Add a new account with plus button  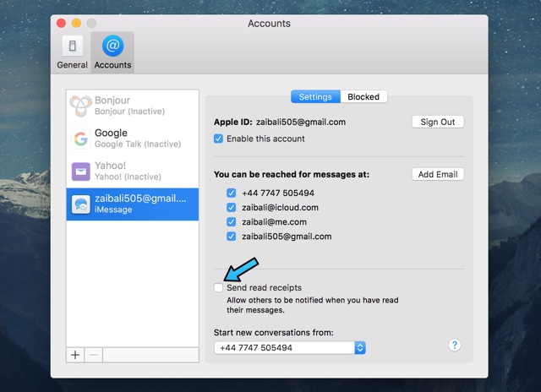point(75,355)
